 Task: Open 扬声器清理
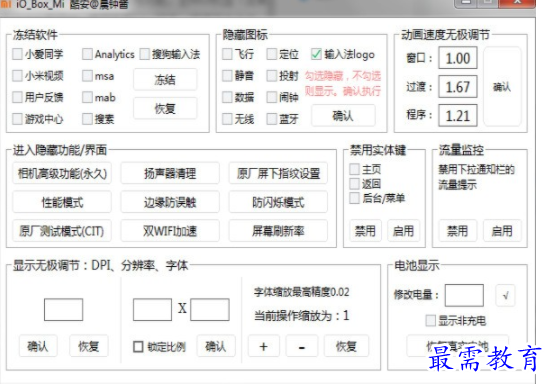(x=170, y=173)
